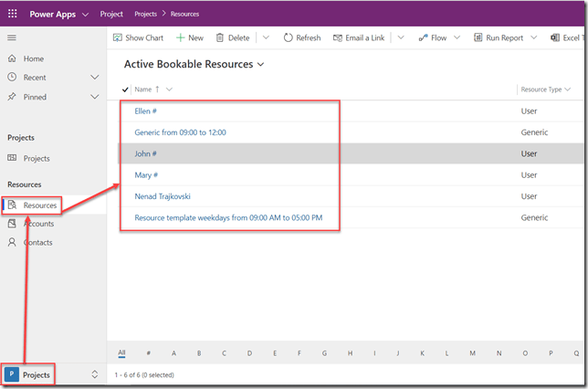588x389 pixels.
Task: Click the Refresh icon in toolbar
Action: coord(288,37)
